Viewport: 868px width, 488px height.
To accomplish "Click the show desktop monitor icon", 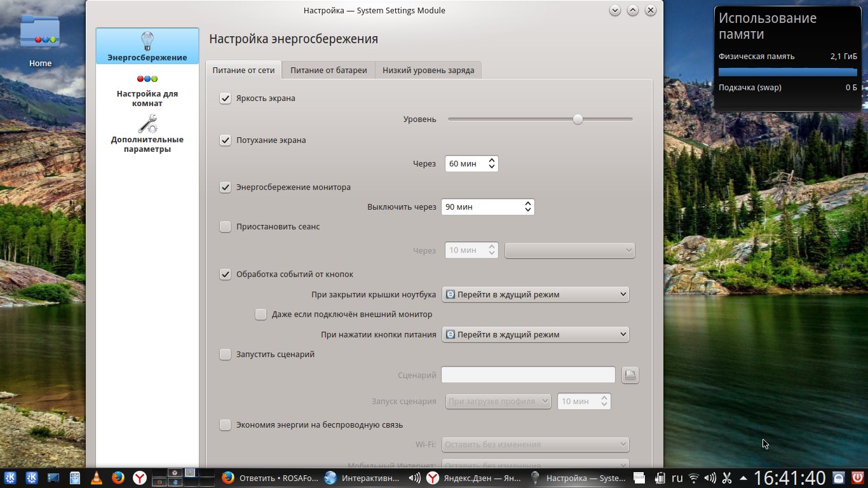I will pyautogui.click(x=53, y=478).
